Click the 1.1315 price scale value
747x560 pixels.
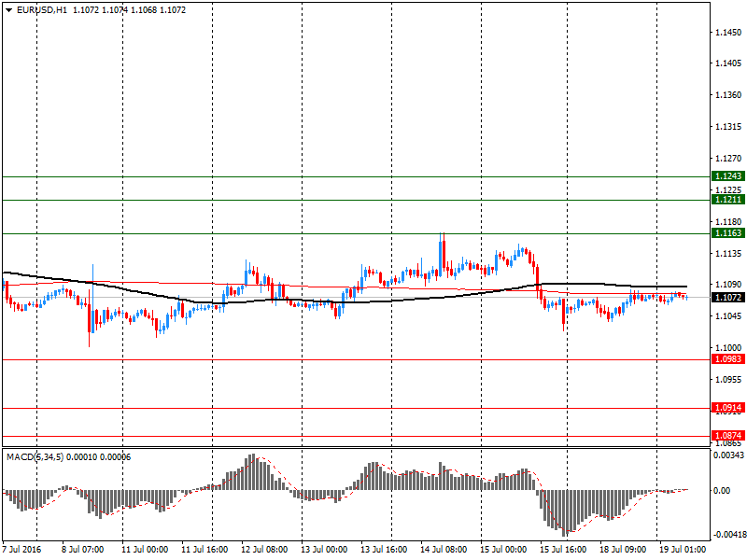coord(728,127)
